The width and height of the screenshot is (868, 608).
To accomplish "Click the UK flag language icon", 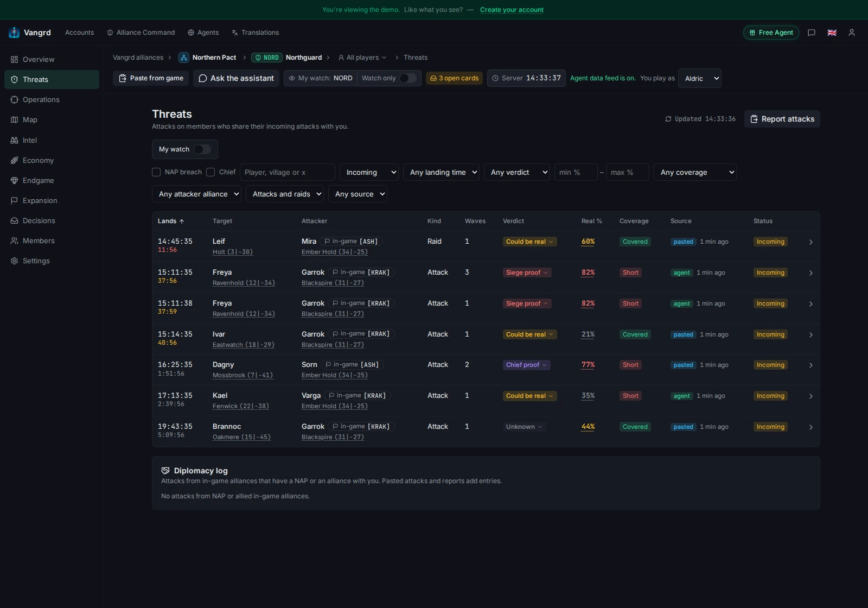I will [832, 33].
